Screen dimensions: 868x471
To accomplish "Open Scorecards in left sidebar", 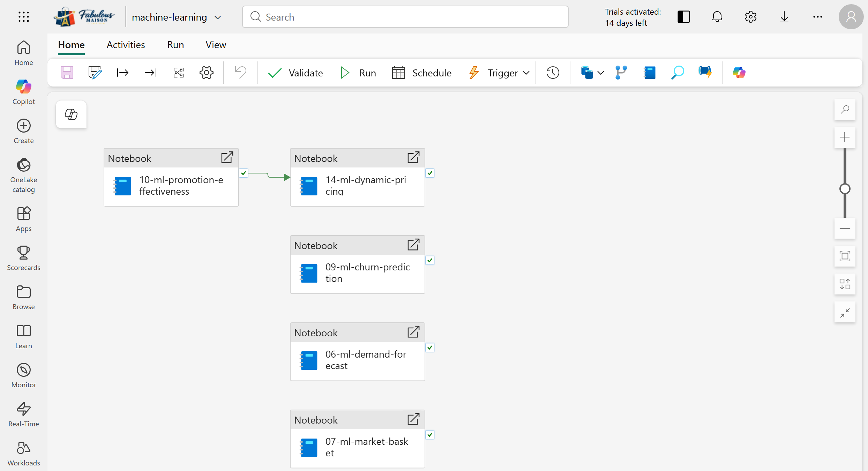I will (24, 258).
